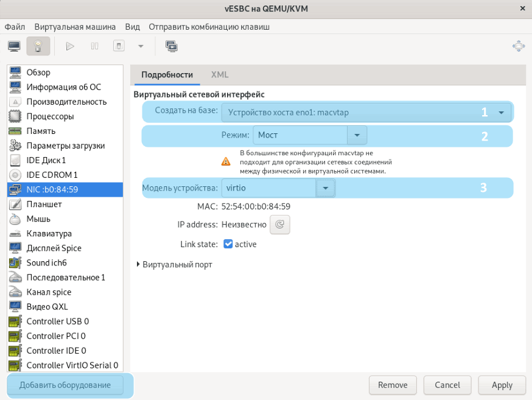Image resolution: width=532 pixels, height=400 pixels.
Task: Toggle the Link state active checkbox
Action: (x=228, y=244)
